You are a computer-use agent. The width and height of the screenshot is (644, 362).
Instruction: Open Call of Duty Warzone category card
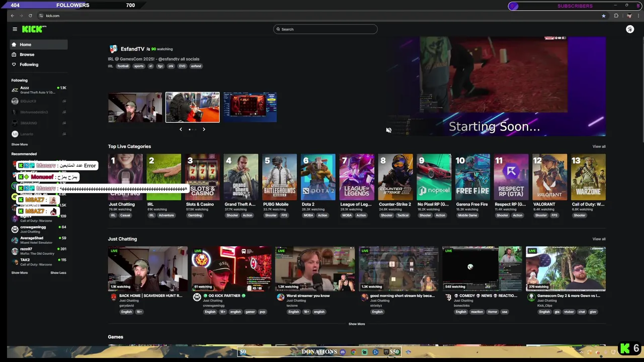588,177
